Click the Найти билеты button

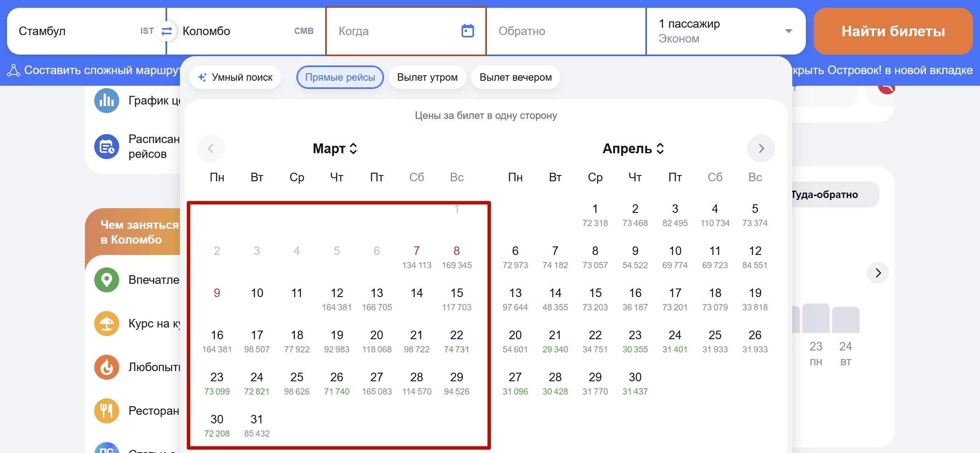893,31
